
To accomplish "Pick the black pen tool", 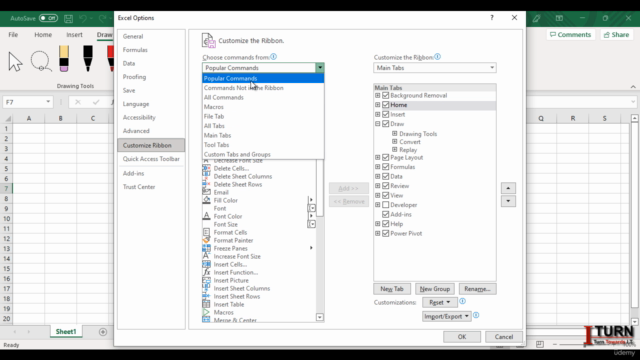I will click(88, 59).
